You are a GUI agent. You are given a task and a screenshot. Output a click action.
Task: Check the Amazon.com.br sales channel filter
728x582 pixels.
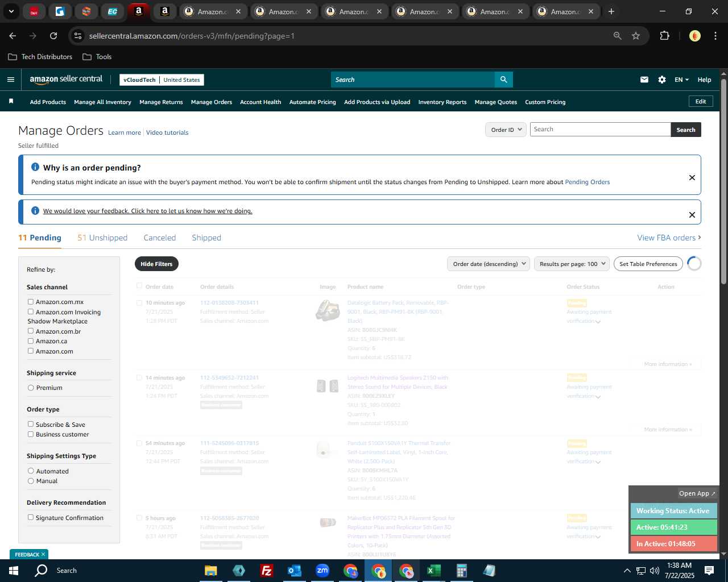coord(31,331)
